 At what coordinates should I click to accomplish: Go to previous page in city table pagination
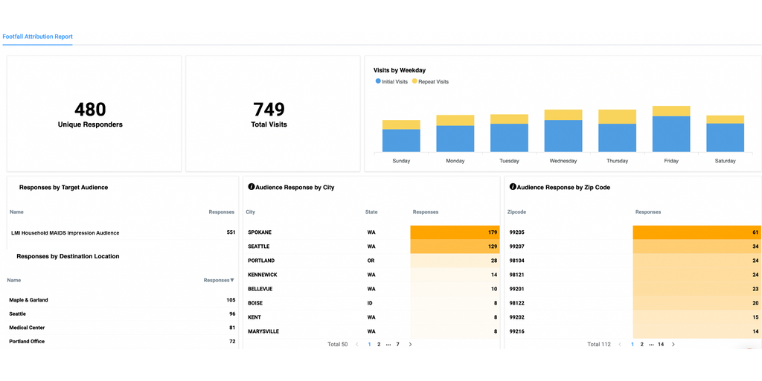pos(357,345)
